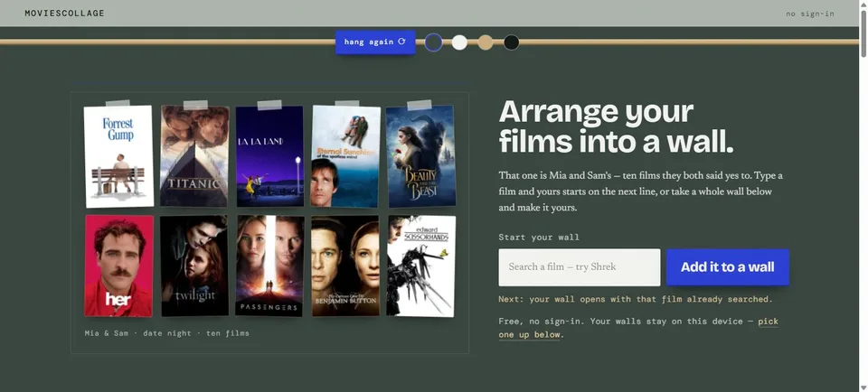This screenshot has height=392, width=868.
Task: Select the dark green wall color swatch
Action: (433, 42)
